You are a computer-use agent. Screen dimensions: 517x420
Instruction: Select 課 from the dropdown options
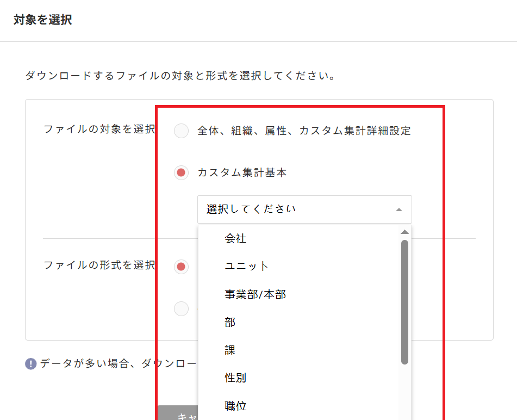click(229, 350)
